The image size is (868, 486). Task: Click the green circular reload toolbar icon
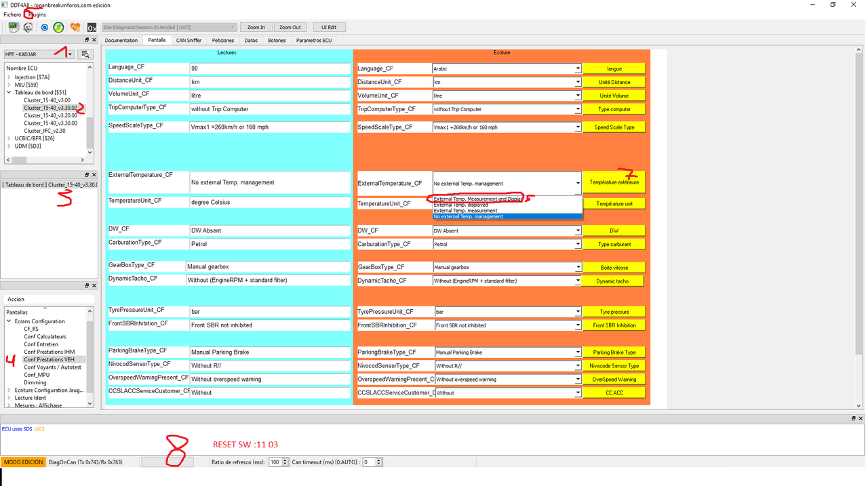(x=59, y=27)
